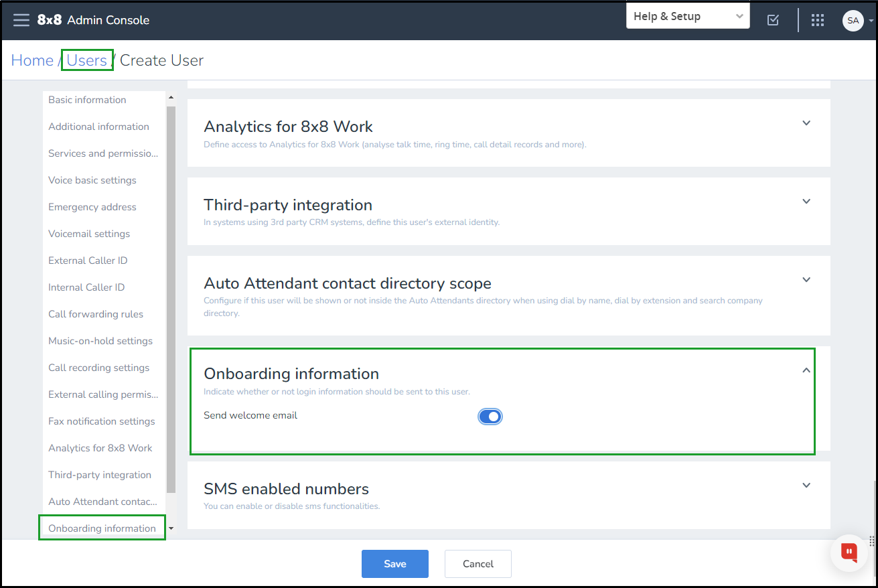Click the sidebar list up arrow
This screenshot has width=878, height=588.
click(171, 98)
